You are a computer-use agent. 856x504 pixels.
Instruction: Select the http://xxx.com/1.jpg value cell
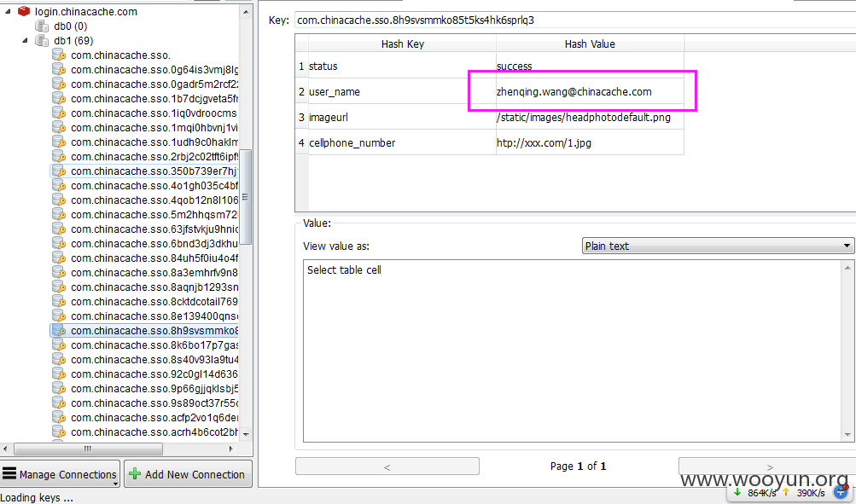click(x=590, y=142)
